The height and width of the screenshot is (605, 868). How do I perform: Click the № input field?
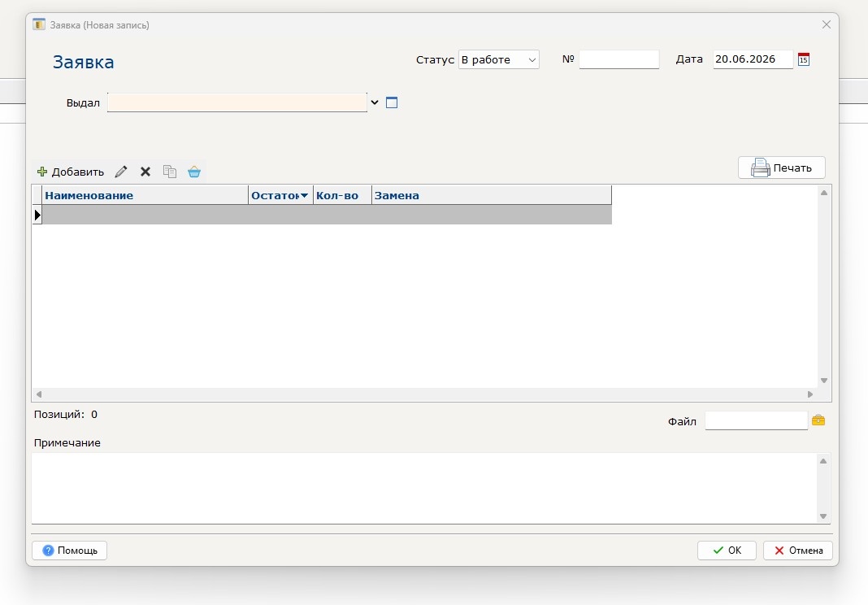tap(618, 59)
